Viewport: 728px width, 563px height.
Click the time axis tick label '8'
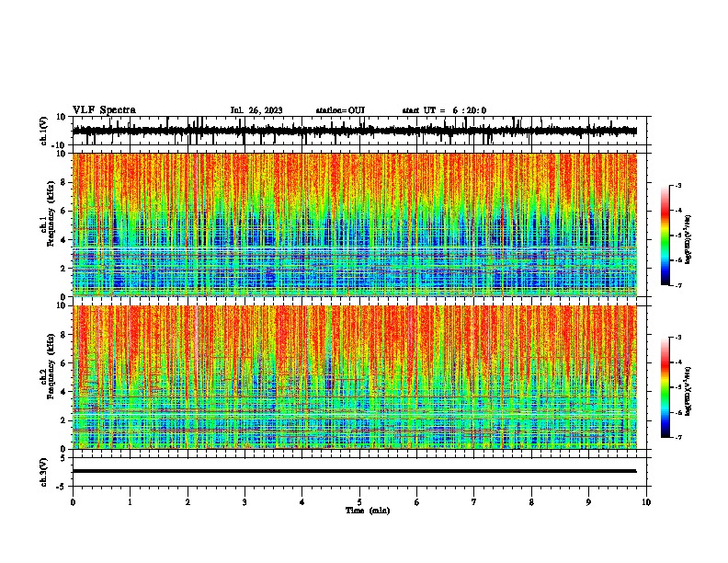coord(531,502)
